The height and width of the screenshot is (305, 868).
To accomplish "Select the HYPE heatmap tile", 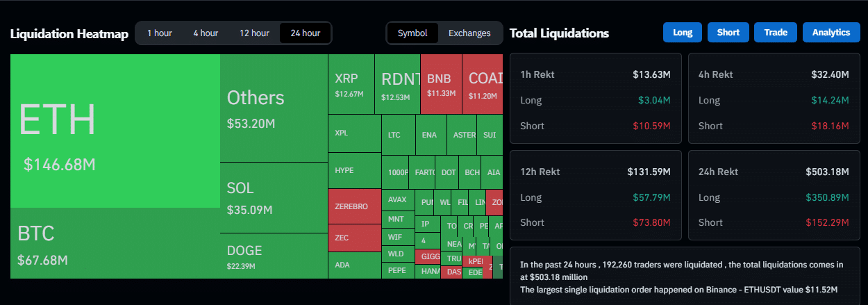I will point(354,171).
